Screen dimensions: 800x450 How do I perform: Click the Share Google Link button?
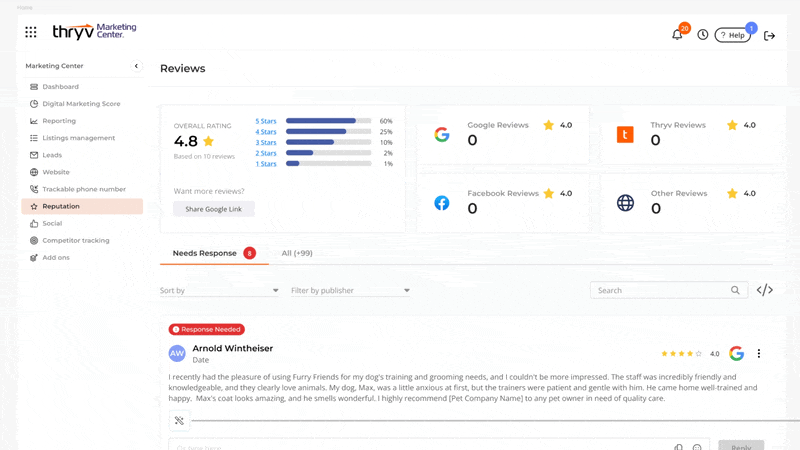214,209
